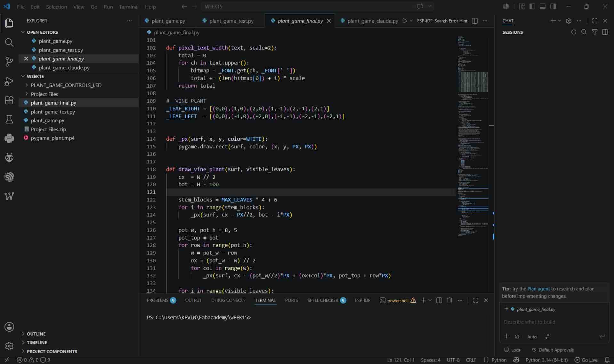The image size is (614, 364).
Task: Select Python 3.14 (64-bit) interpreter
Action: tap(546, 360)
